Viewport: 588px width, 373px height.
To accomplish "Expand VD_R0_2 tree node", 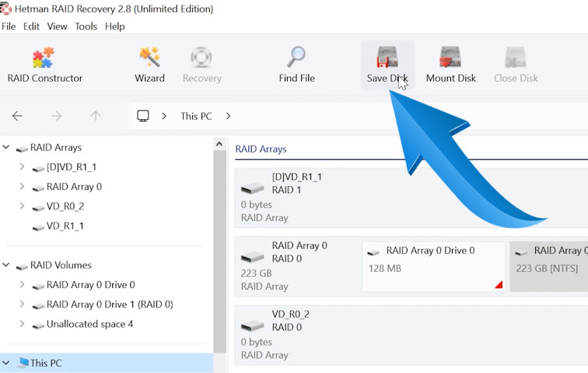I will coord(22,206).
